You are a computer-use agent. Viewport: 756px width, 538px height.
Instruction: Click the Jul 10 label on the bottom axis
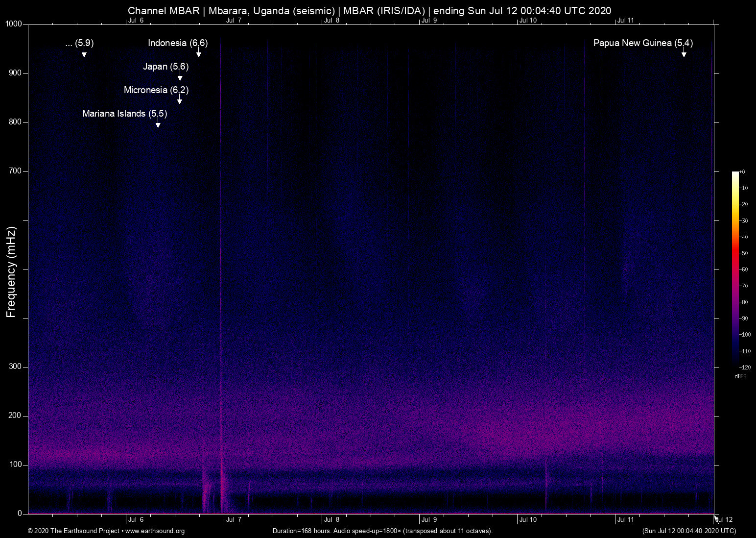(x=528, y=520)
